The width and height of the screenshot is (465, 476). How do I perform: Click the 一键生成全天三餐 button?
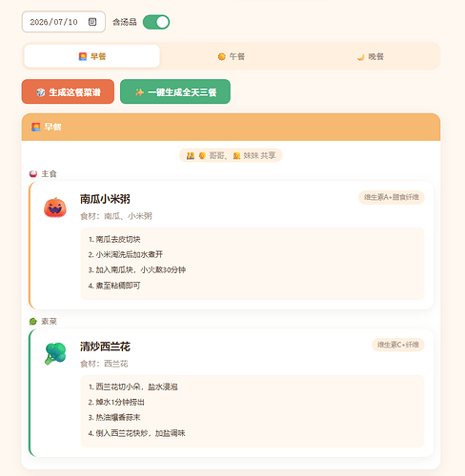[x=175, y=91]
